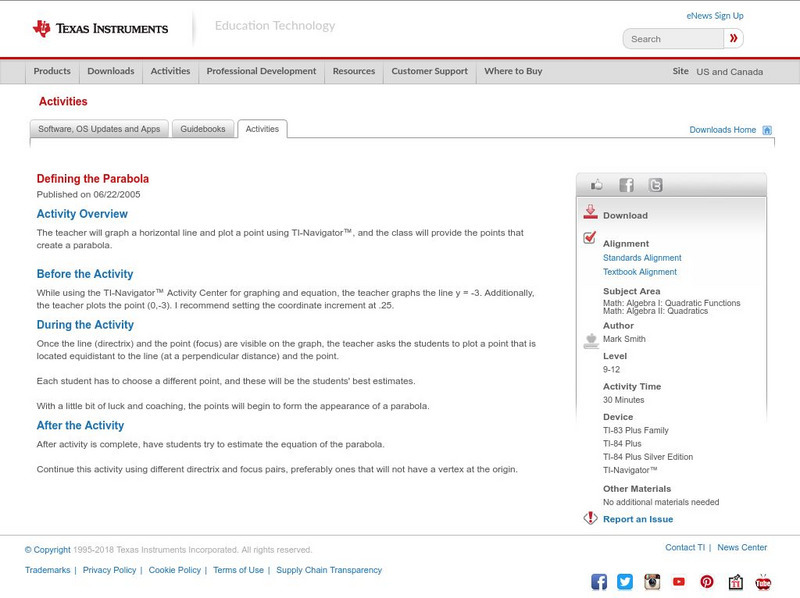The height and width of the screenshot is (598, 800).
Task: Click the apple-shaped Tube icon in footer
Action: [763, 582]
